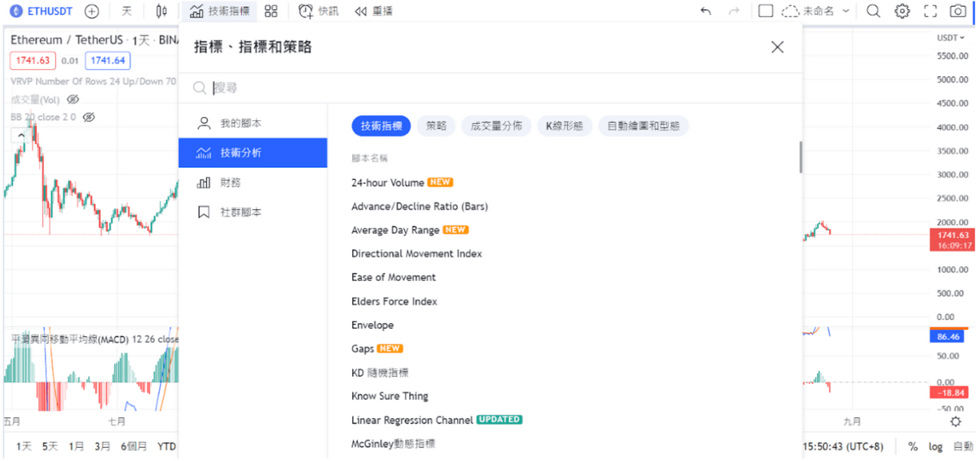Select the 6個月 time range
The height and width of the screenshot is (461, 980).
tap(133, 446)
